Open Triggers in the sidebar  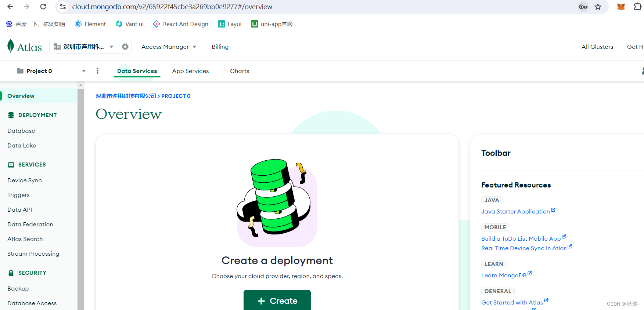coord(18,195)
